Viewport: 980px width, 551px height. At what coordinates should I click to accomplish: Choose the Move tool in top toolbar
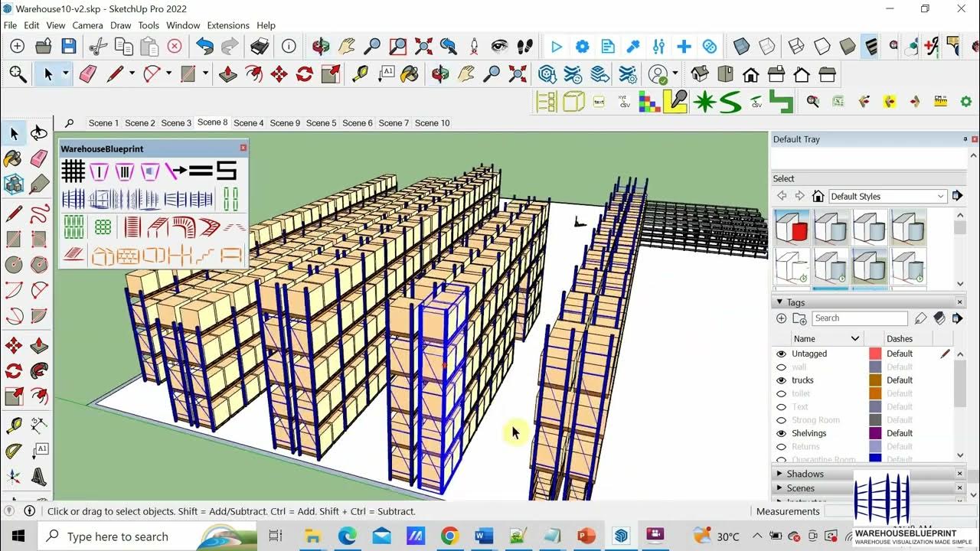tap(279, 74)
